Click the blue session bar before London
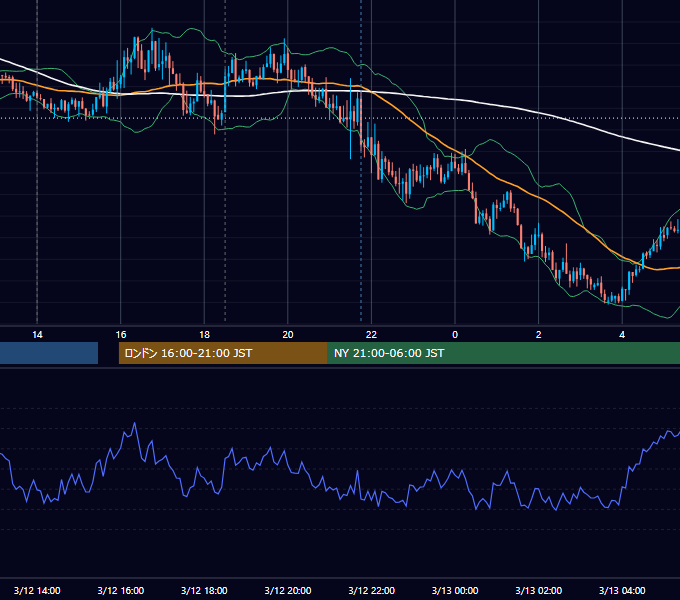The height and width of the screenshot is (600, 680). [49, 353]
